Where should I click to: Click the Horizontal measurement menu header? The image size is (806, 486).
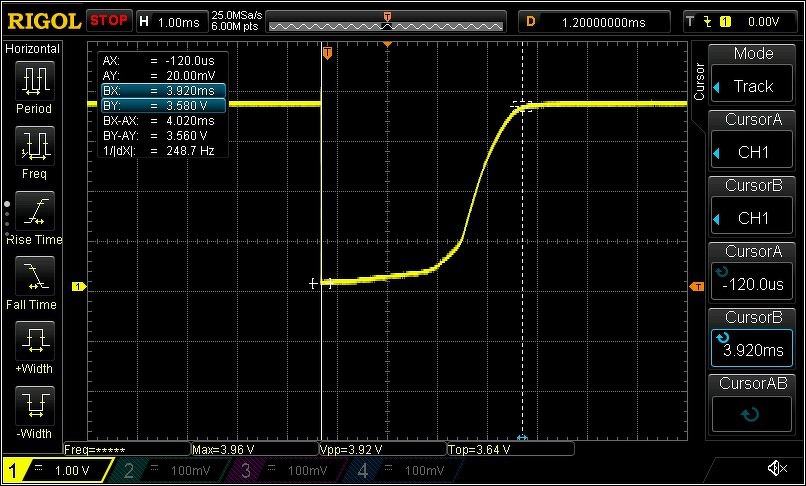coord(32,49)
